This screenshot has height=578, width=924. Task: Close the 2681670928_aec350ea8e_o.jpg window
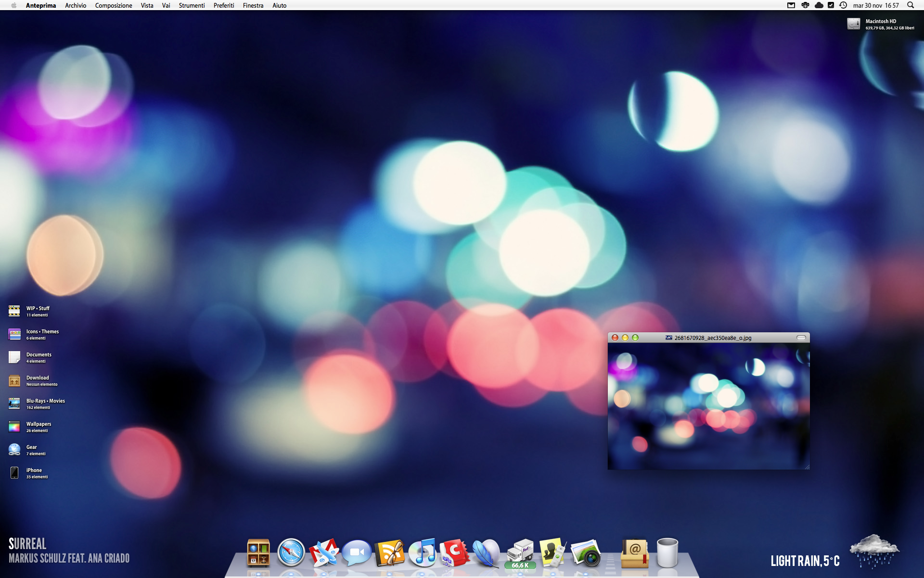(x=615, y=338)
